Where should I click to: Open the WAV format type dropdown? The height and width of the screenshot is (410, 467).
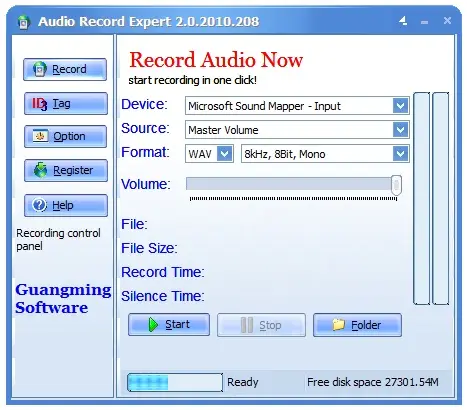click(209, 154)
